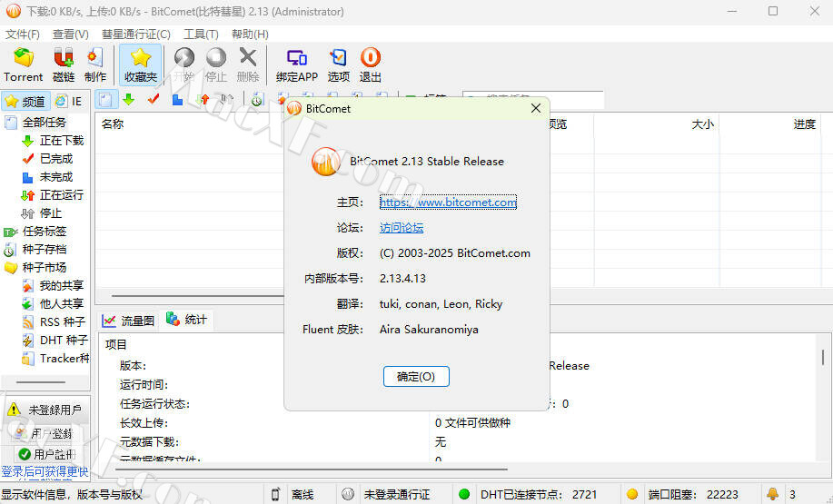Click the 用户註冊 register button
833x504 pixels.
[46, 454]
